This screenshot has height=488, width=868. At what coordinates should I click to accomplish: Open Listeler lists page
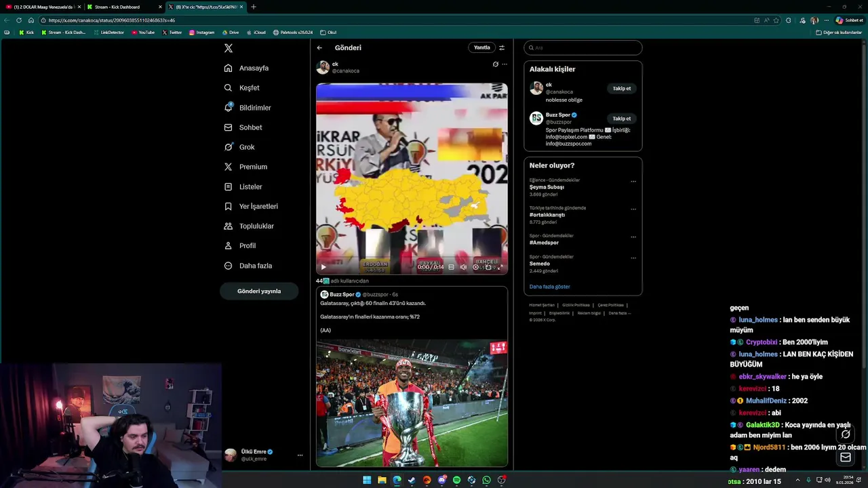tap(243, 186)
